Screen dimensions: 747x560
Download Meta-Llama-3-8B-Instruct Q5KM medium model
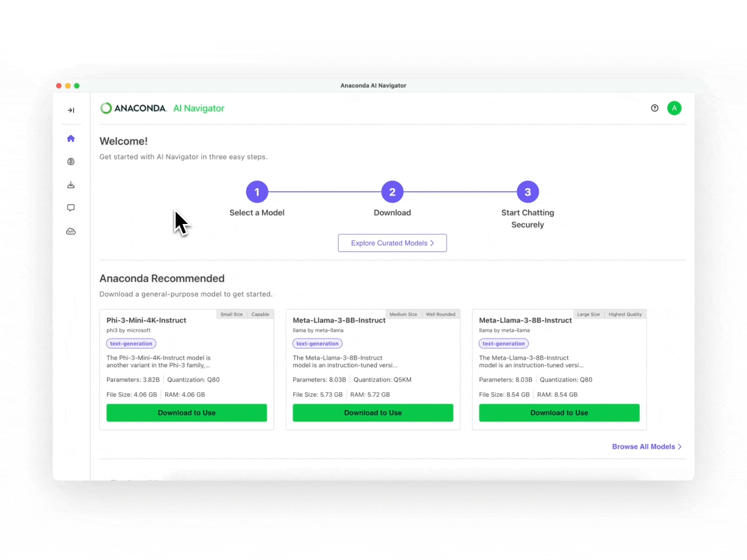tap(373, 413)
